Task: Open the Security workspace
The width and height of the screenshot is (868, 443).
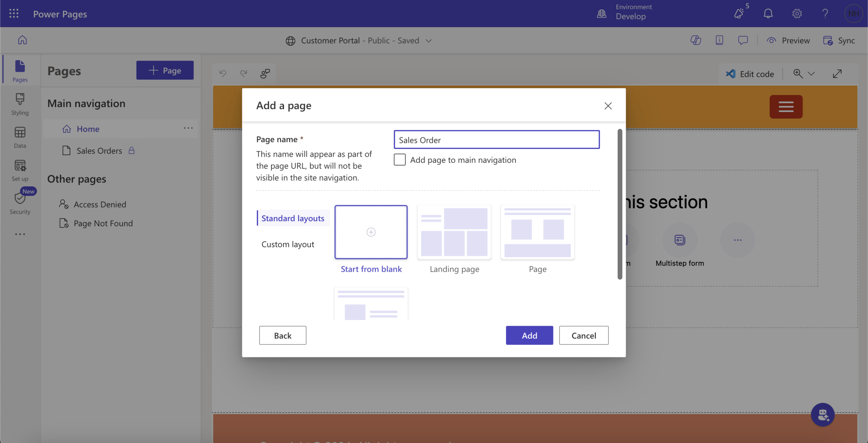Action: 20,203
